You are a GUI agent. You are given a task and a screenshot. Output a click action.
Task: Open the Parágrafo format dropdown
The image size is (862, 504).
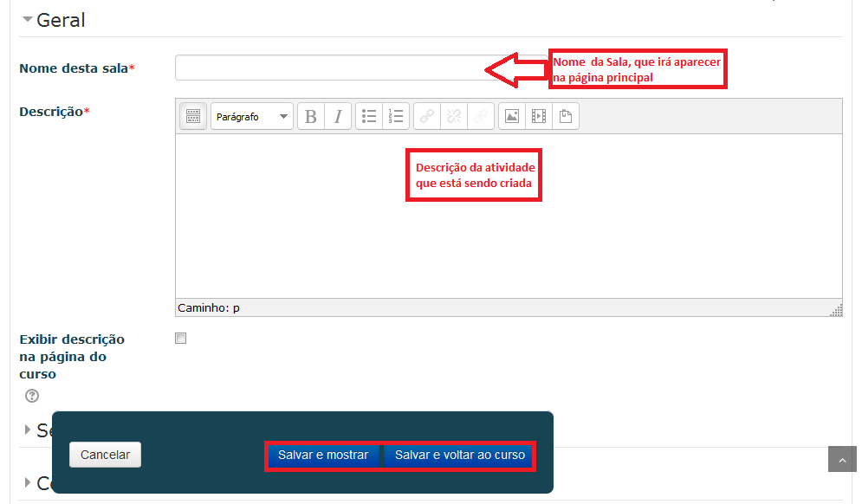[x=251, y=117]
